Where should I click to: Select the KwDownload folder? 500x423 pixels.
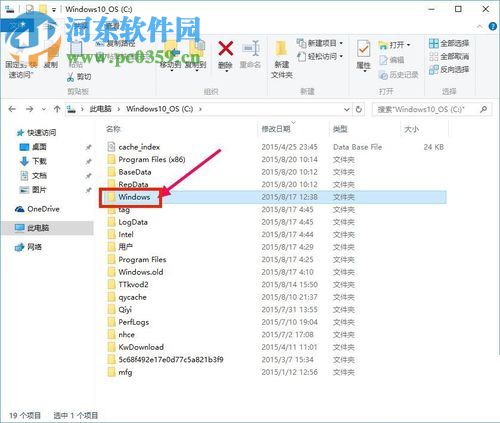[136, 347]
